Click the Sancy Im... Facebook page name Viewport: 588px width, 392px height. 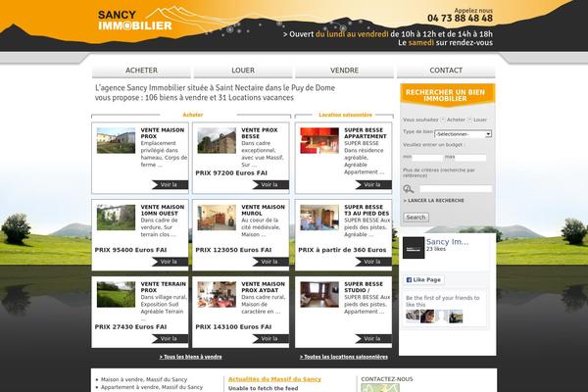coord(448,242)
